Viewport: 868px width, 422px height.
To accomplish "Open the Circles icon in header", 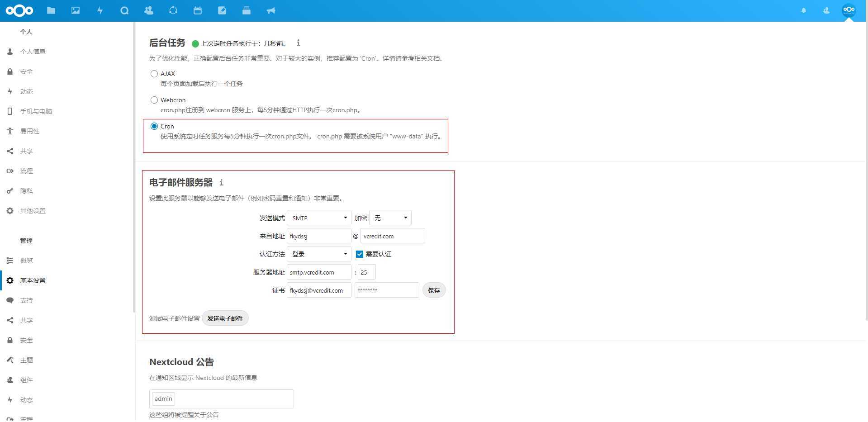I will [x=173, y=10].
